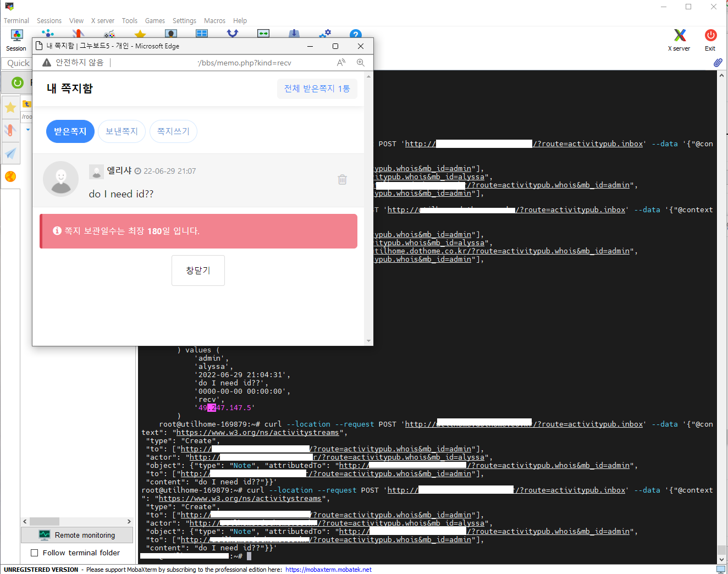Click the Split panes toolbar icon
Viewport: 728px width, 574px height.
click(202, 34)
